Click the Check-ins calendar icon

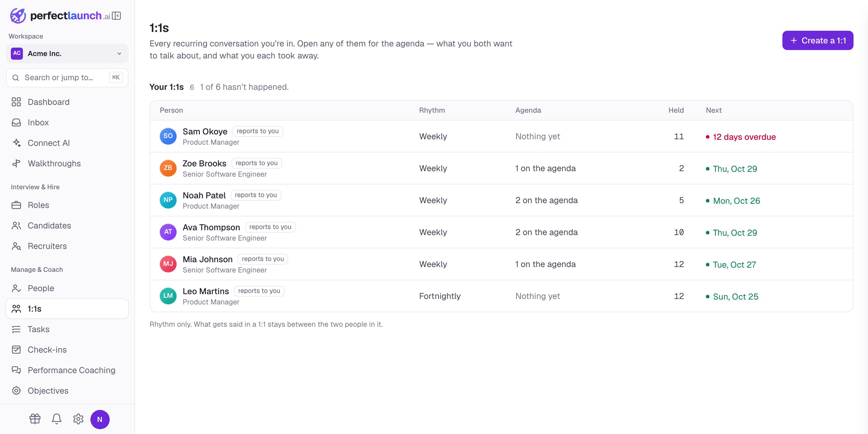point(16,350)
